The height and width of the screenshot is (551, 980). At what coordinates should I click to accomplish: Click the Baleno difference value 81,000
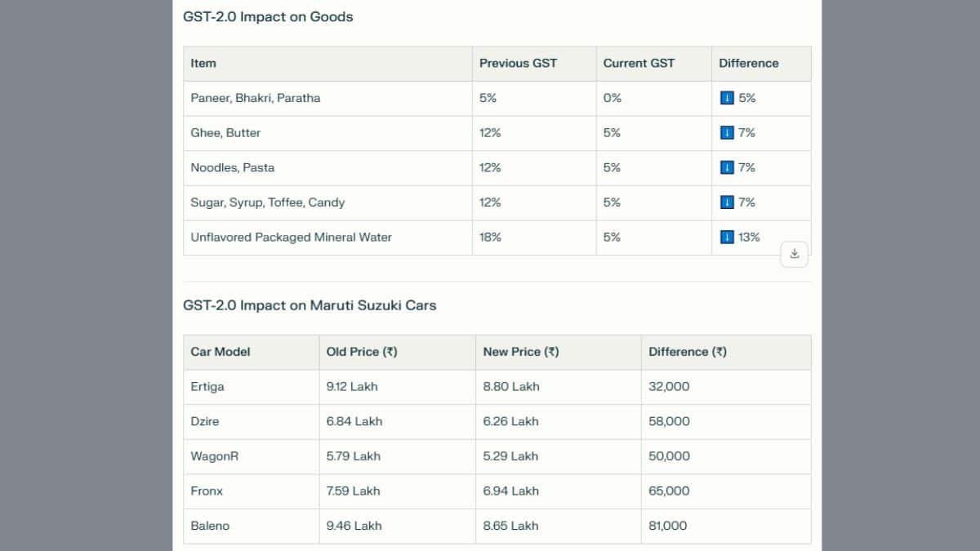[x=668, y=526]
